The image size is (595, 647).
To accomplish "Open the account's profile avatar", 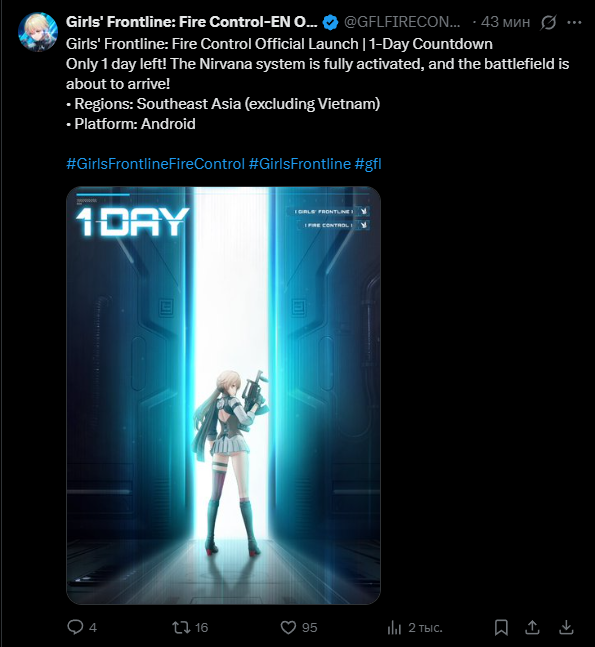I will [38, 32].
